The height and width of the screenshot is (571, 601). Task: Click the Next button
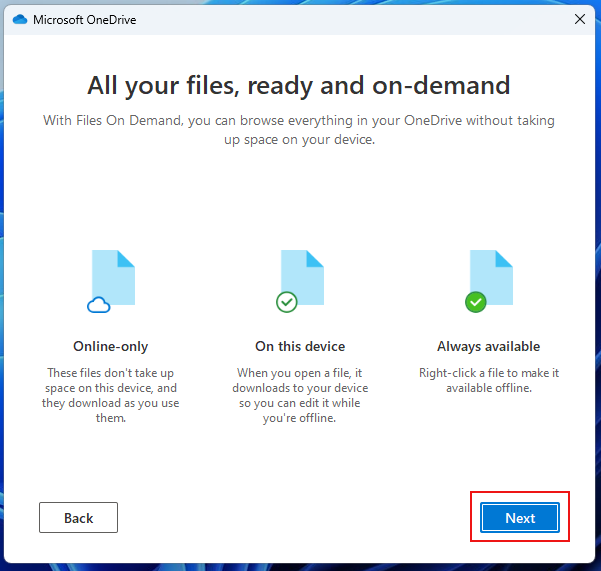click(x=520, y=517)
